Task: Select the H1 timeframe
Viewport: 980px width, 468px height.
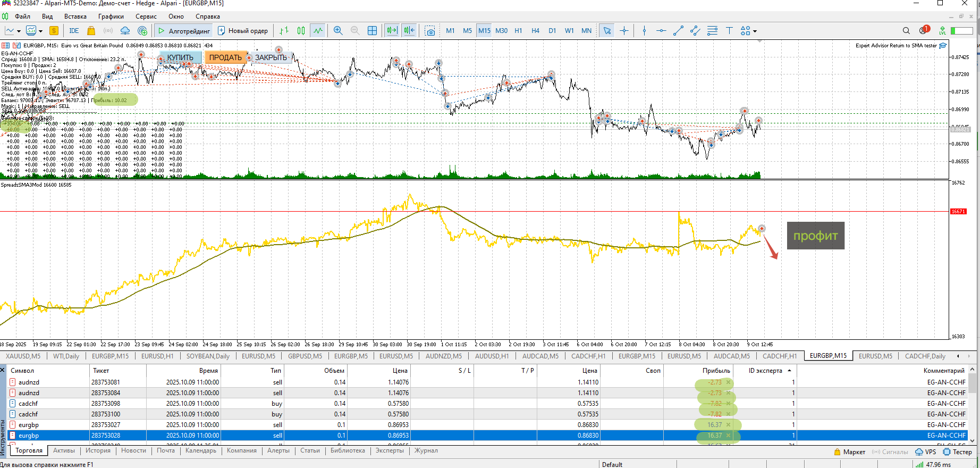Action: tap(518, 31)
